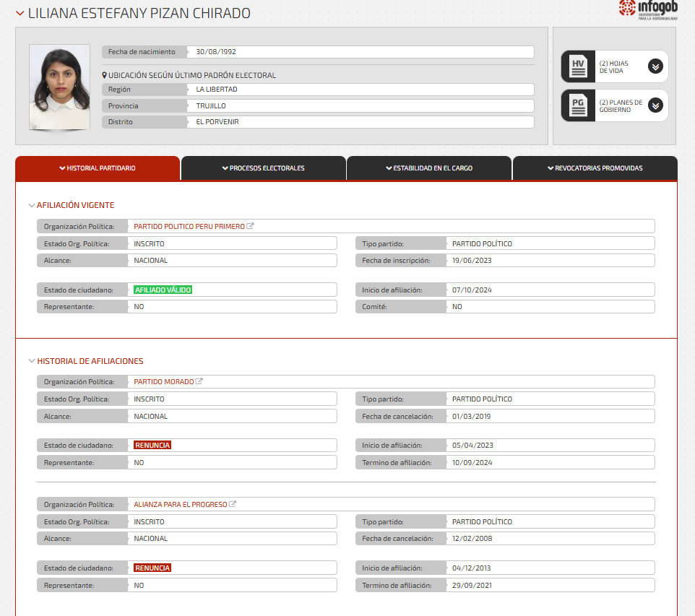Viewport: 695px width, 616px height.
Task: Open external link icon beside Partido Morado
Action: (199, 381)
